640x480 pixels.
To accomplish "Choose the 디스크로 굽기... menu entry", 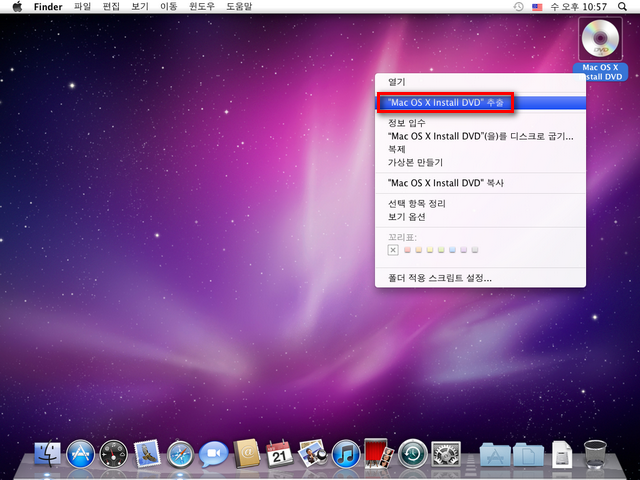I will pos(480,136).
